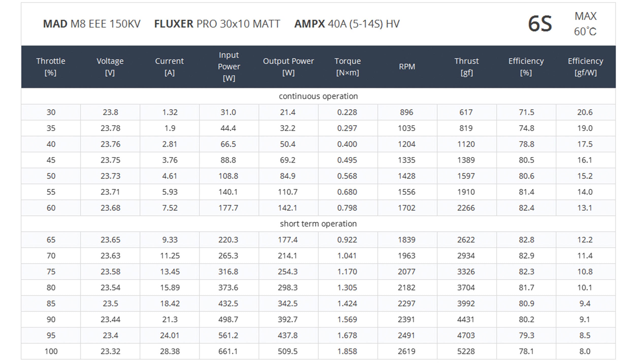635x364 pixels.
Task: Select the Thrust [gf] column header
Action: 466,67
